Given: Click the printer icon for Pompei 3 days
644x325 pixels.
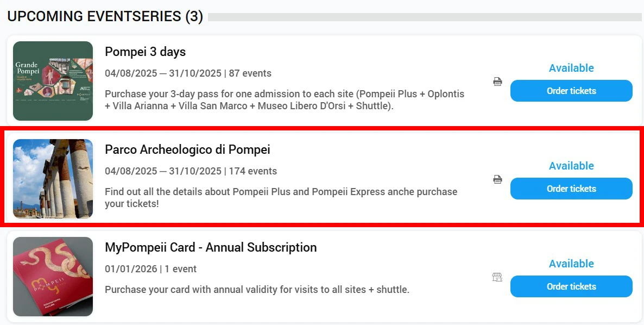Looking at the screenshot, I should (497, 82).
